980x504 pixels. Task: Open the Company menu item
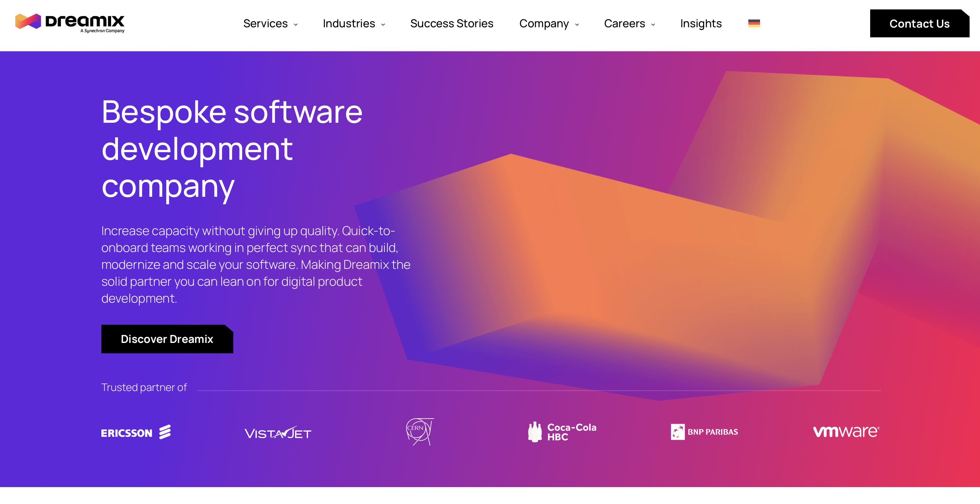pyautogui.click(x=544, y=24)
